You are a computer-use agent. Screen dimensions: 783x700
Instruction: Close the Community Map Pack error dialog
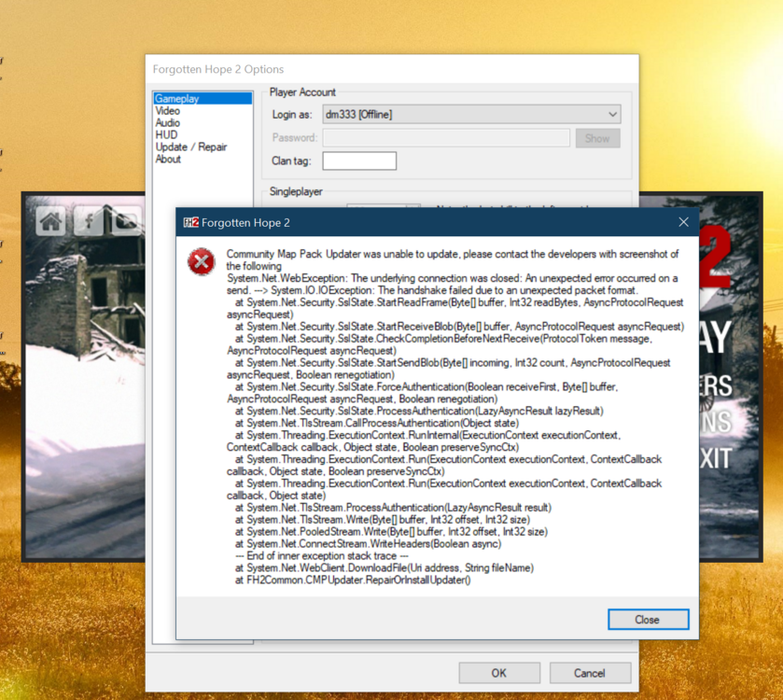click(x=648, y=619)
